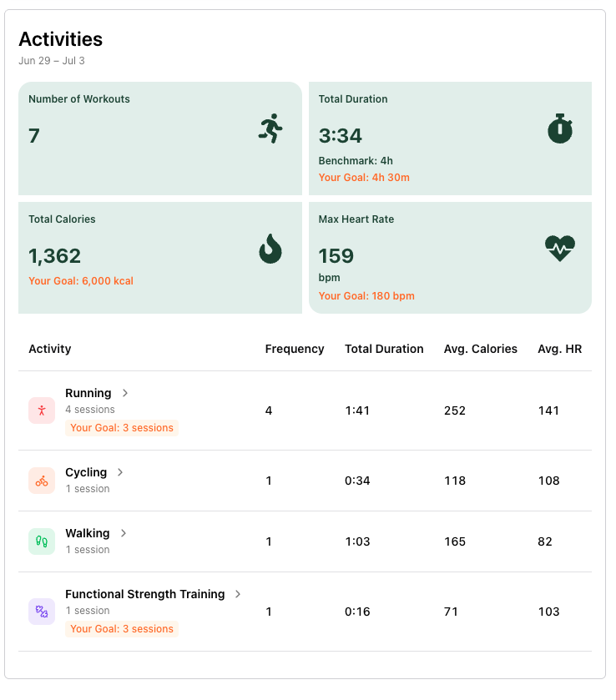
Task: Click Cycling's average calories 118
Action: [455, 481]
